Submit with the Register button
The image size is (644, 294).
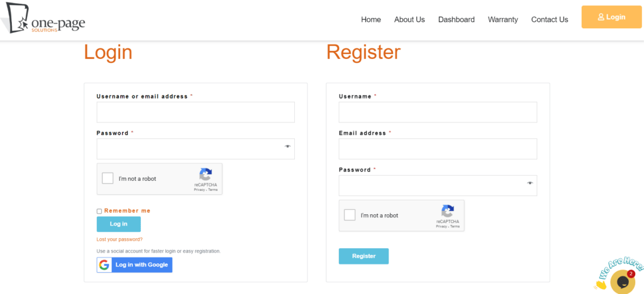click(x=364, y=256)
